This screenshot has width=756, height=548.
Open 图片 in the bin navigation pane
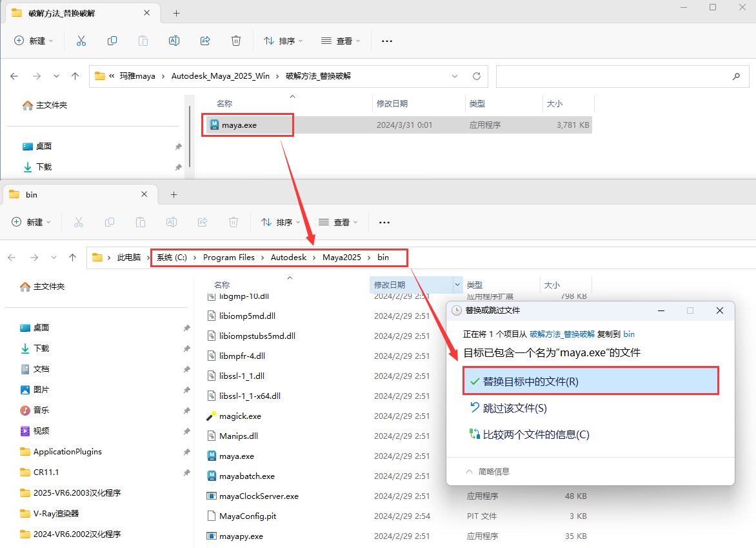pos(35,390)
